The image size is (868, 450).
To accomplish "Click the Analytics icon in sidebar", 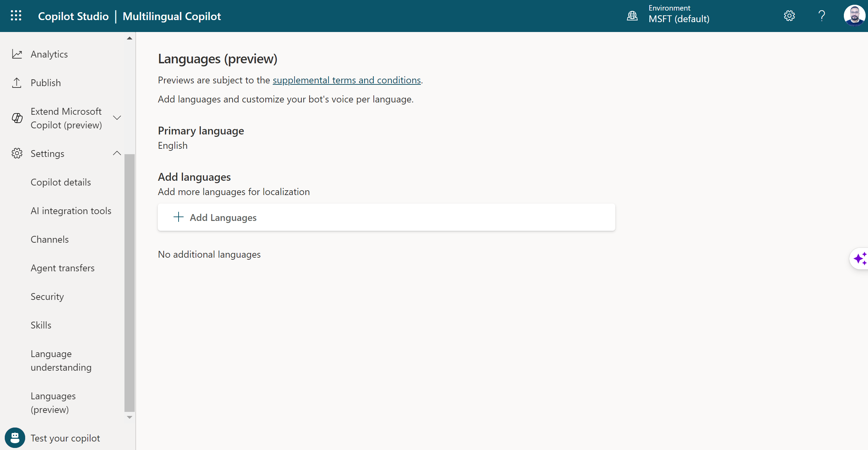I will click(17, 53).
